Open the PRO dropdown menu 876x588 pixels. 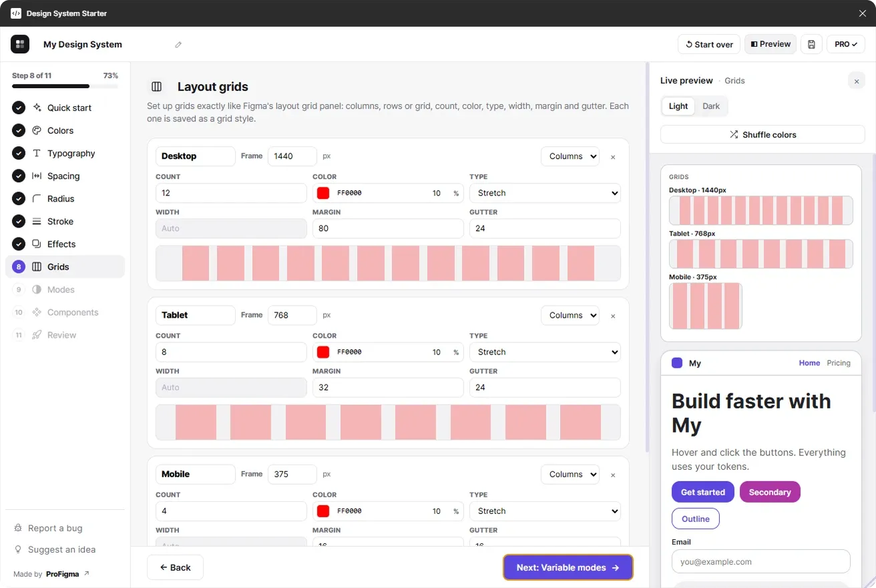coord(846,44)
